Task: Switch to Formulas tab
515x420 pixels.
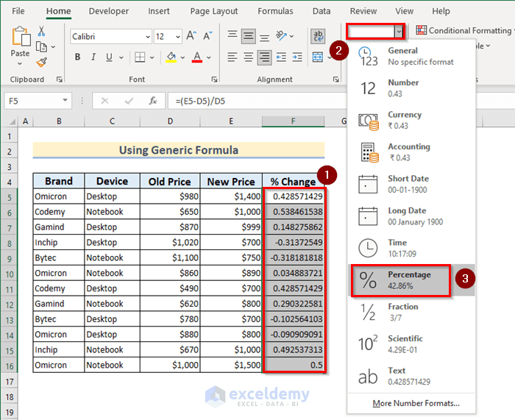Action: pos(275,11)
